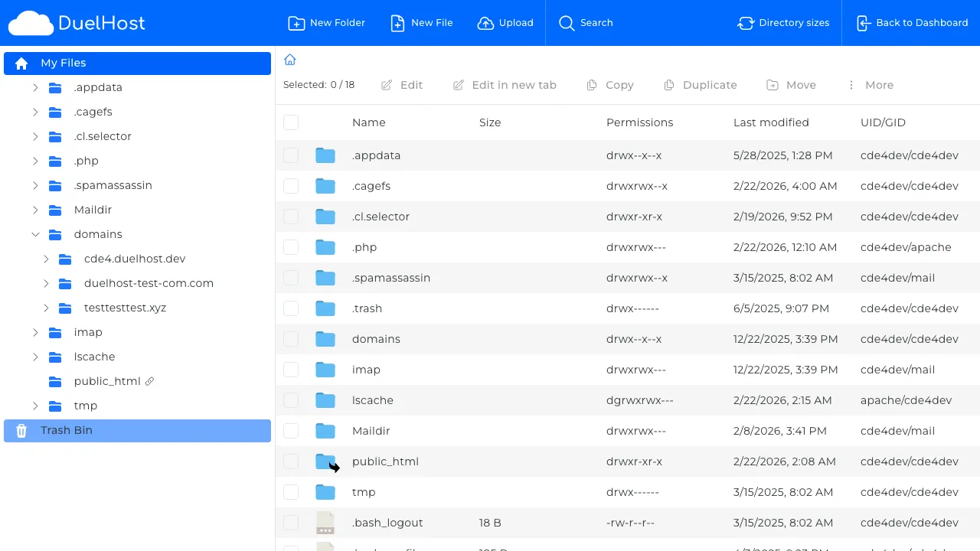This screenshot has width=980, height=551.
Task: Click the home breadcrumb icon
Action: tap(289, 59)
